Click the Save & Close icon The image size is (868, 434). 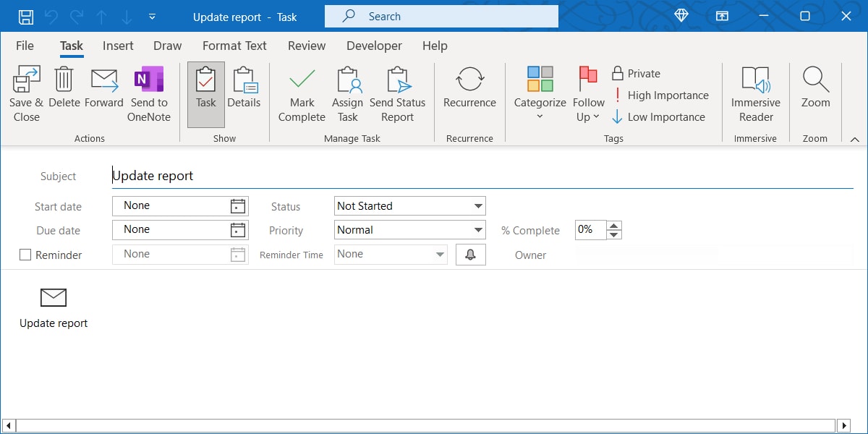(27, 94)
